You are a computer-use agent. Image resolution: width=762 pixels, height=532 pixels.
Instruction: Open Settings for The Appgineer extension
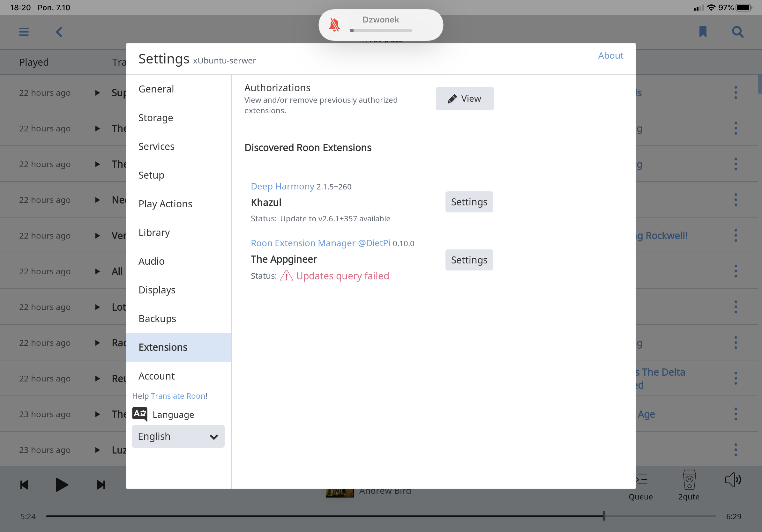pos(469,260)
